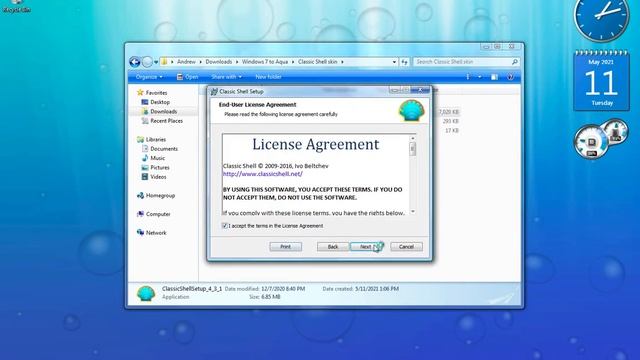Image resolution: width=640 pixels, height=360 pixels.
Task: Open the Recycle Bin desktop icon
Action: click(16, 6)
